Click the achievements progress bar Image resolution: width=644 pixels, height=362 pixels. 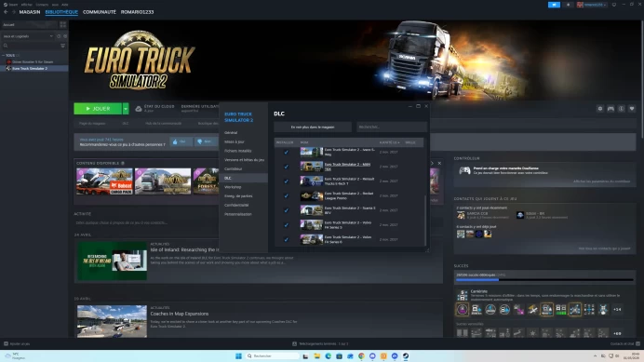(544, 280)
